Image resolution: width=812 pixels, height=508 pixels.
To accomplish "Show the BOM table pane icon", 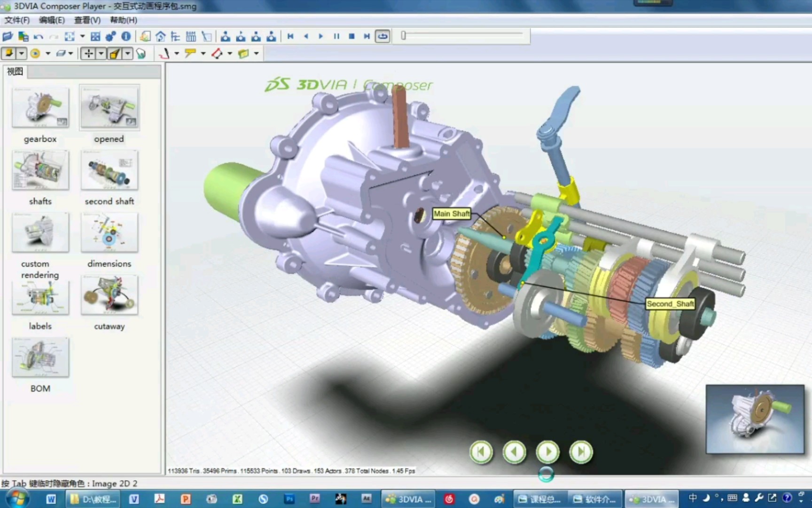I will pos(191,36).
